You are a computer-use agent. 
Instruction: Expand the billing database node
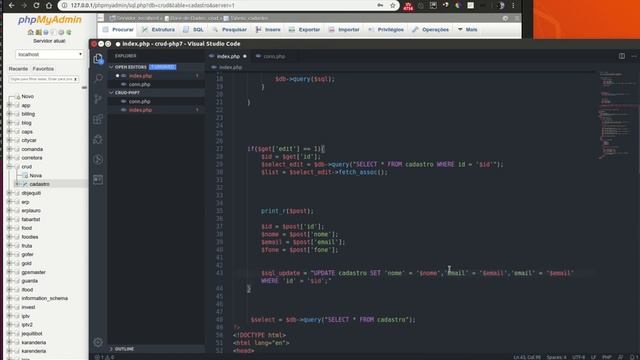pyautogui.click(x=9, y=114)
